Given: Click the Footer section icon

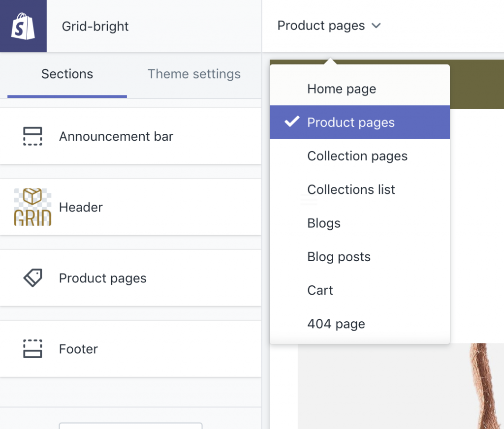Looking at the screenshot, I should pos(32,349).
